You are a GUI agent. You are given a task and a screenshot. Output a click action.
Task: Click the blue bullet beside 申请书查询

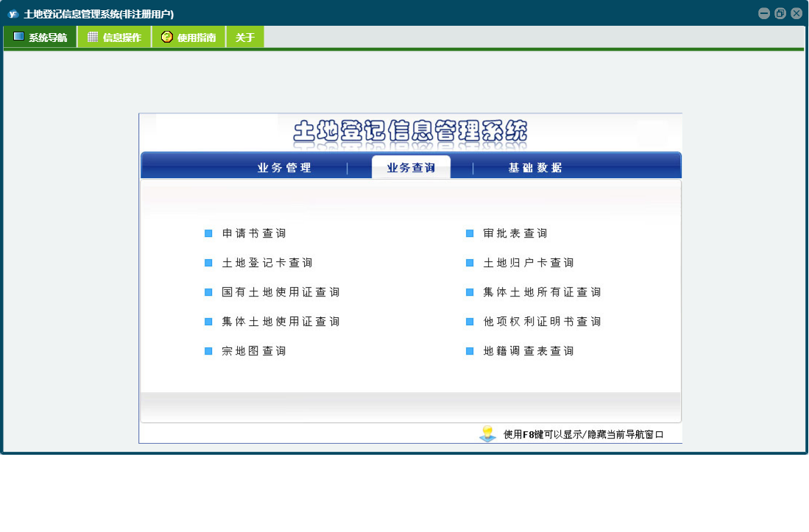208,233
